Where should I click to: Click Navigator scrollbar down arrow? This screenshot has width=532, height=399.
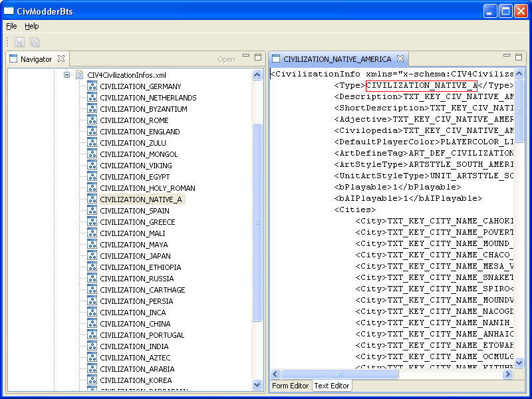(257, 385)
